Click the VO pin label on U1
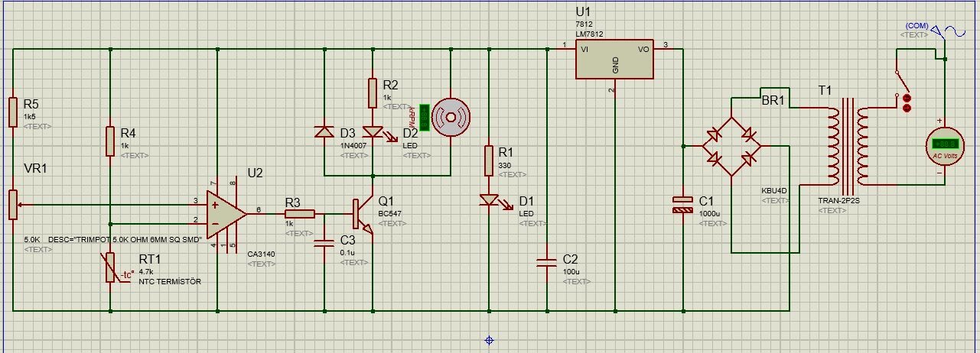 pos(643,48)
